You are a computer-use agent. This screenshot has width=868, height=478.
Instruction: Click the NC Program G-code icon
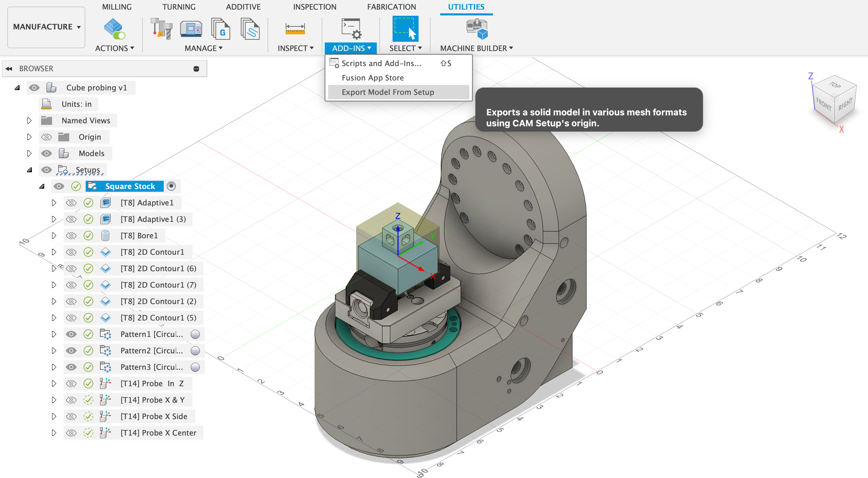220,28
